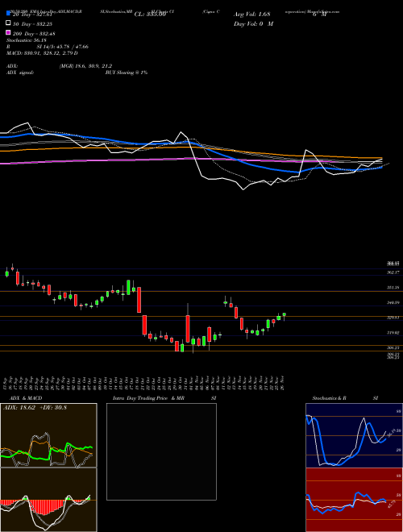Open the empty intraday trading price panel
This screenshot has height=532, width=403.
pos(161,451)
